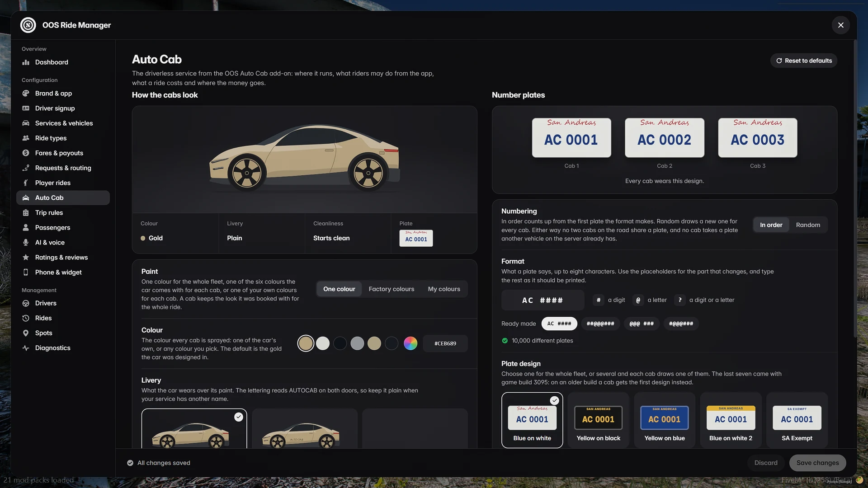Select the Blue on white plate design
Viewport: 868px width, 488px height.
click(x=532, y=420)
